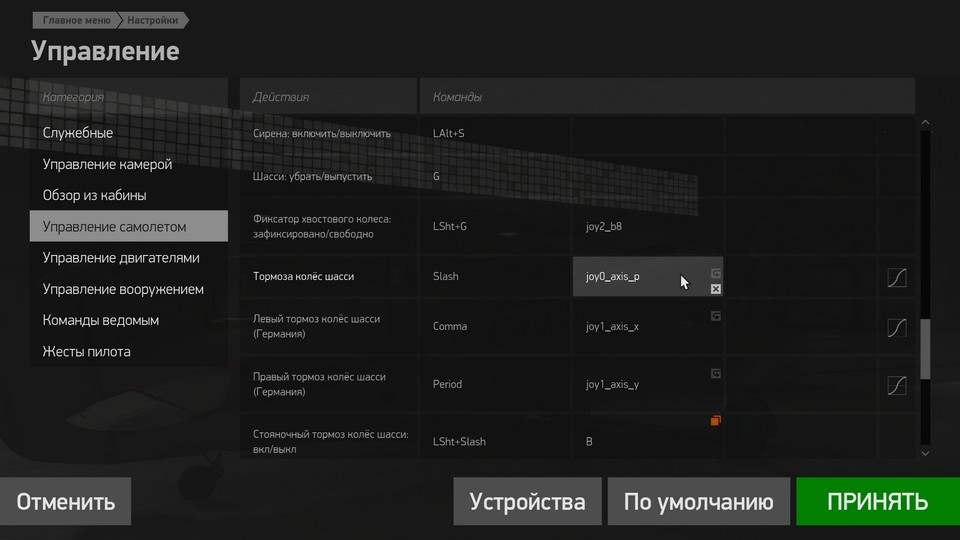The height and width of the screenshot is (540, 960).
Task: Select Управление камерой category
Action: [x=129, y=164]
